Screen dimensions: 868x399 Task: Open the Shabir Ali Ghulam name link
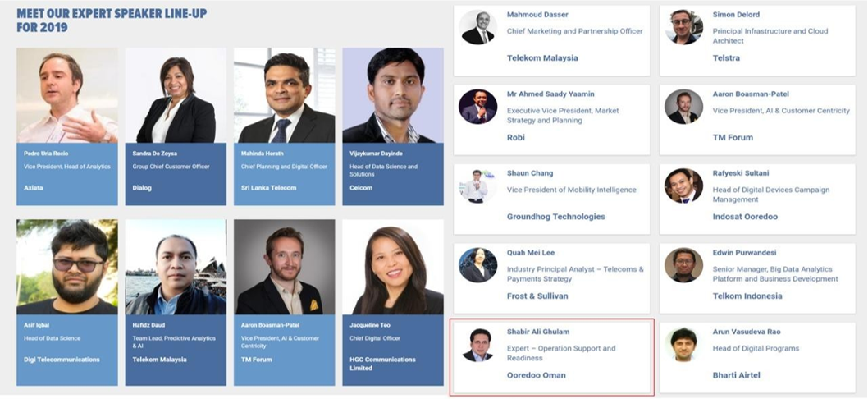[538, 332]
